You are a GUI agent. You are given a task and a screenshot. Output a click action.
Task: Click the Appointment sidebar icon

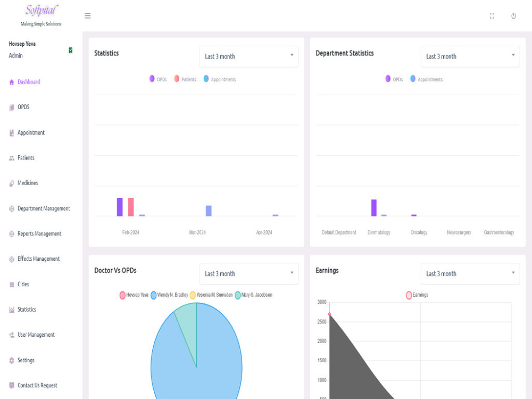(x=12, y=133)
